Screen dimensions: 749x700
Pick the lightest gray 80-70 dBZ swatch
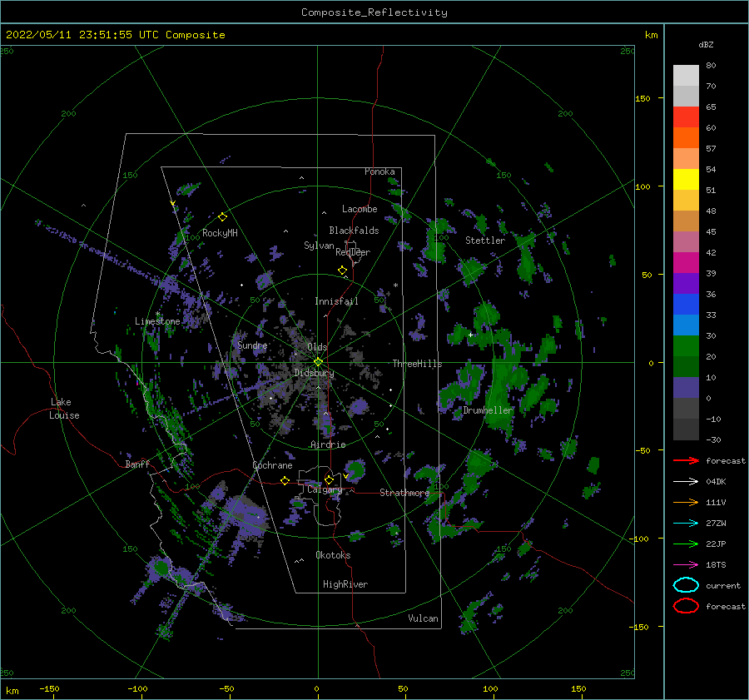coord(686,76)
